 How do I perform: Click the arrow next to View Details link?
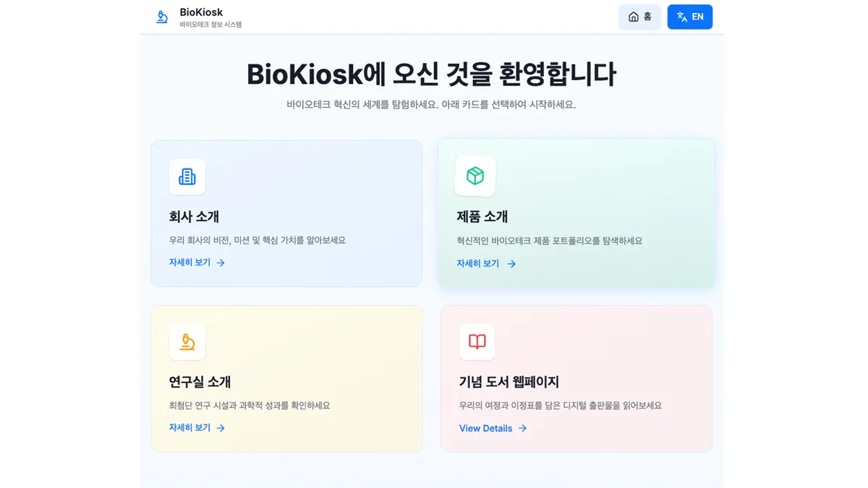coord(522,428)
